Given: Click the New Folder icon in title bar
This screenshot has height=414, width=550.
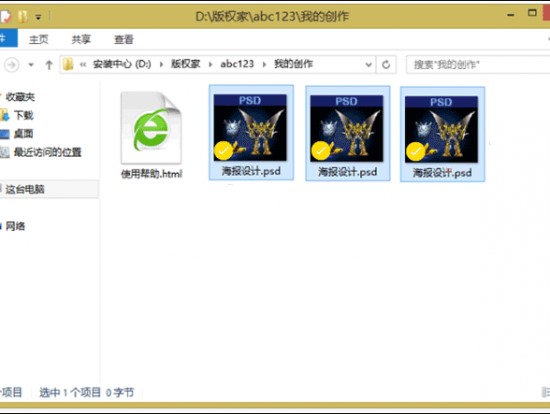Looking at the screenshot, I should (22, 16).
